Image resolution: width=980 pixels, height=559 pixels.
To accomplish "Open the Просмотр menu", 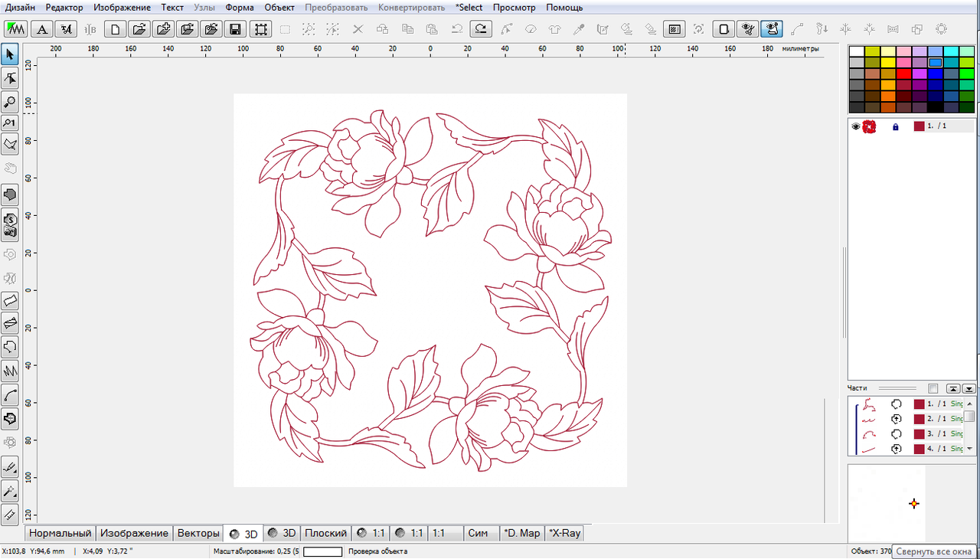I will click(514, 7).
